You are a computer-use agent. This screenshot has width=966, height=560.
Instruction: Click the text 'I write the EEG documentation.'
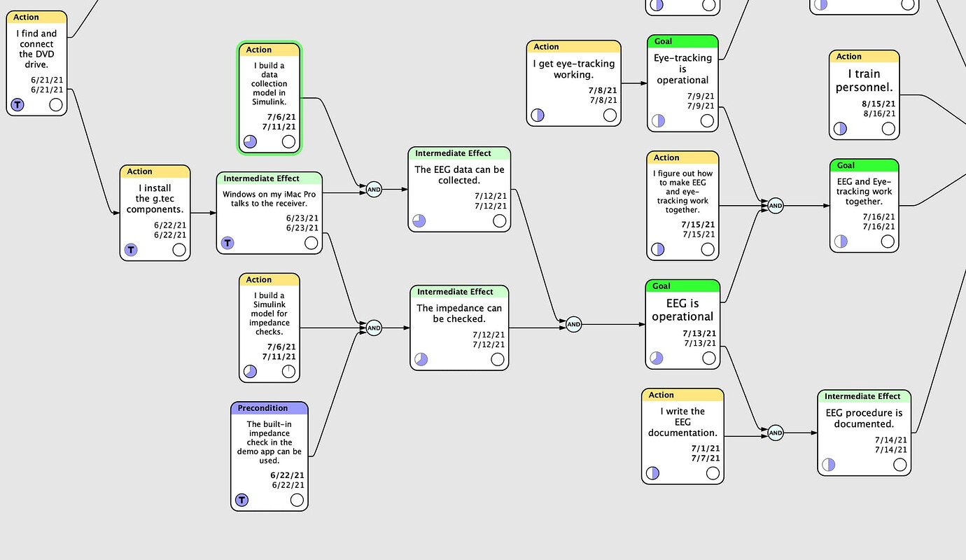point(682,422)
